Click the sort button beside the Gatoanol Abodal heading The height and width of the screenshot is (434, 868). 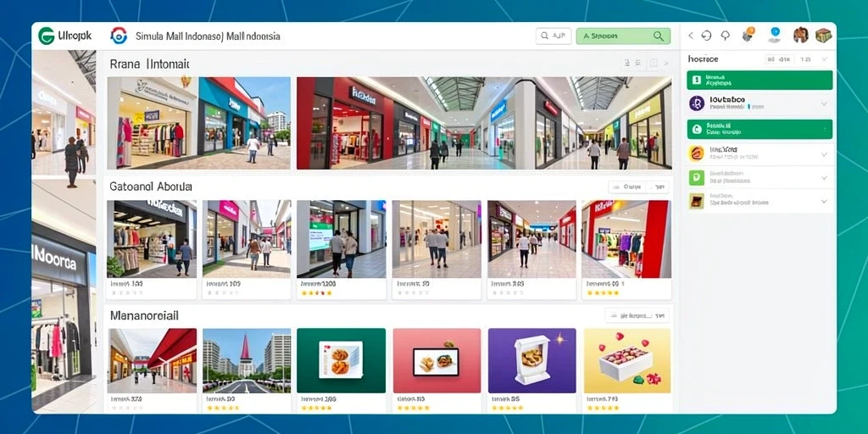click(x=638, y=187)
